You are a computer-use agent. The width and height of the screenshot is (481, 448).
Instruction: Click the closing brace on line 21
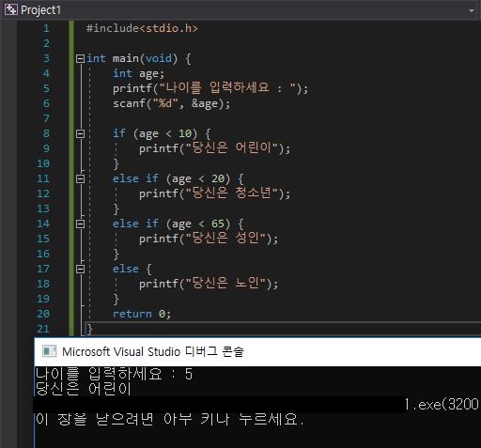pyautogui.click(x=89, y=329)
